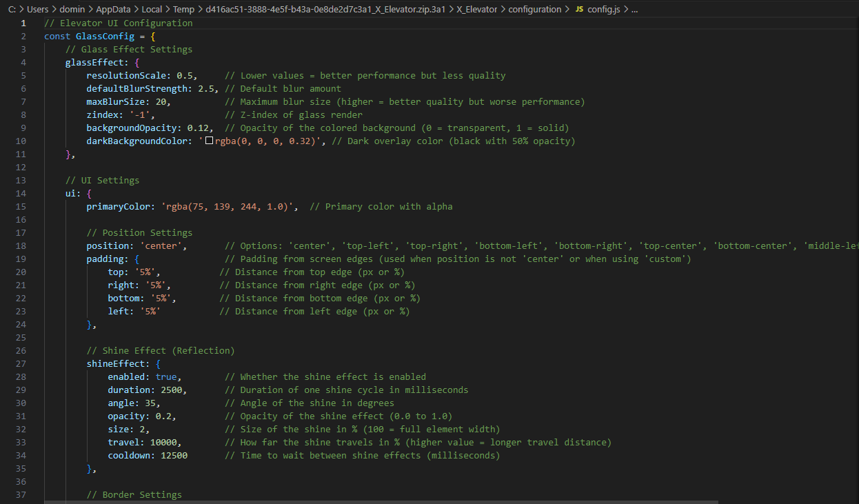The height and width of the screenshot is (504, 859).
Task: Click the '// Border Settings' comment
Action: 134,495
